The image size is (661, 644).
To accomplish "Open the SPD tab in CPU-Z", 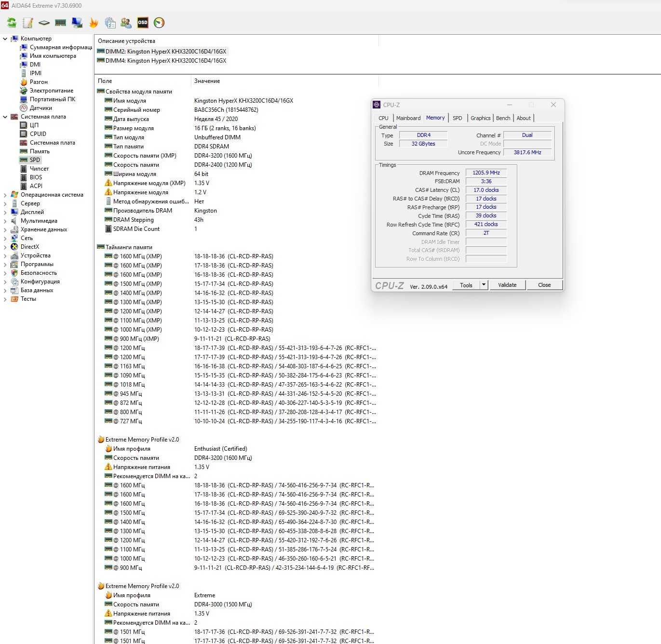I will pyautogui.click(x=458, y=118).
